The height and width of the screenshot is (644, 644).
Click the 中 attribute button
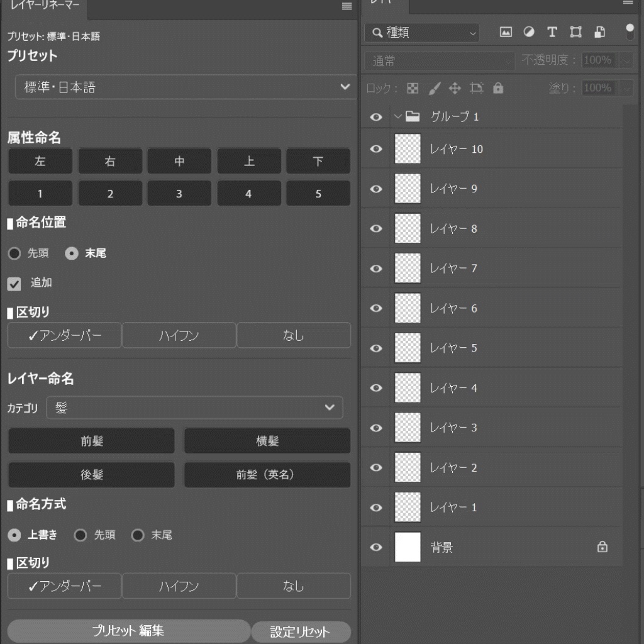pyautogui.click(x=179, y=161)
